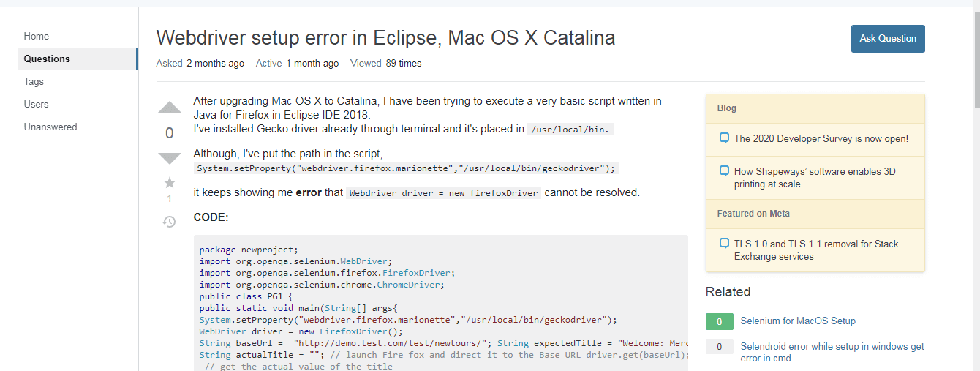The image size is (980, 371).
Task: Open the post activity history icon
Action: 169,221
